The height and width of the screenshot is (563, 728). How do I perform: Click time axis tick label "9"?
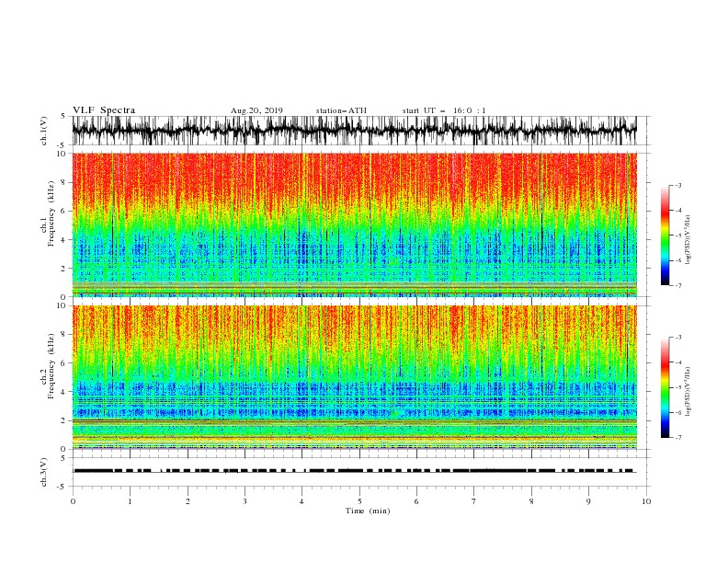588,501
